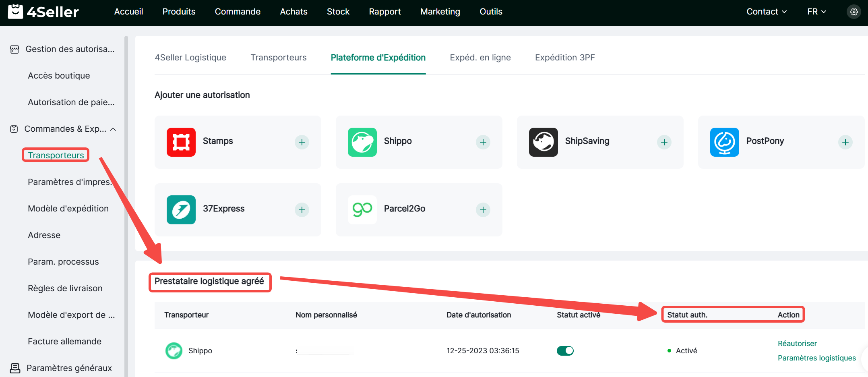Add Shippo authorization with plus icon
868x377 pixels.
click(483, 142)
